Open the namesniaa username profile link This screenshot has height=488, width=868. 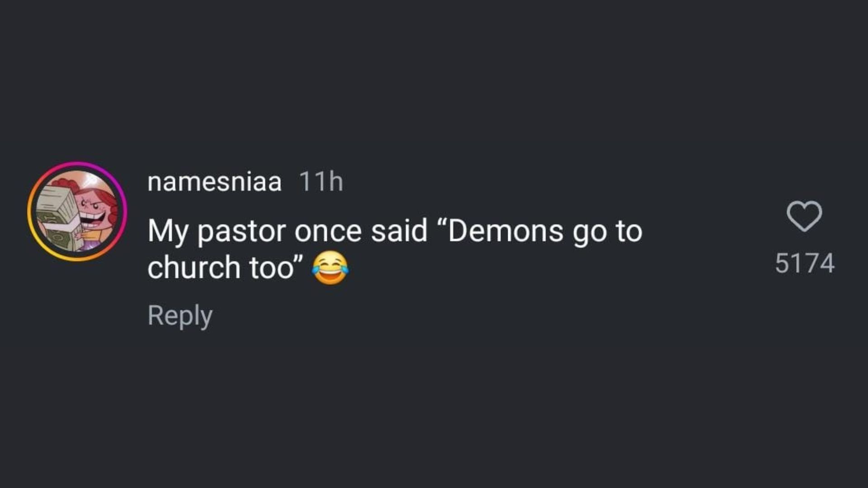[214, 182]
